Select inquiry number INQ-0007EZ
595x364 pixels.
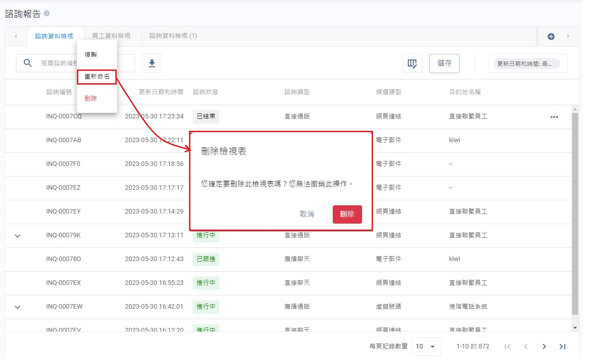pos(64,187)
